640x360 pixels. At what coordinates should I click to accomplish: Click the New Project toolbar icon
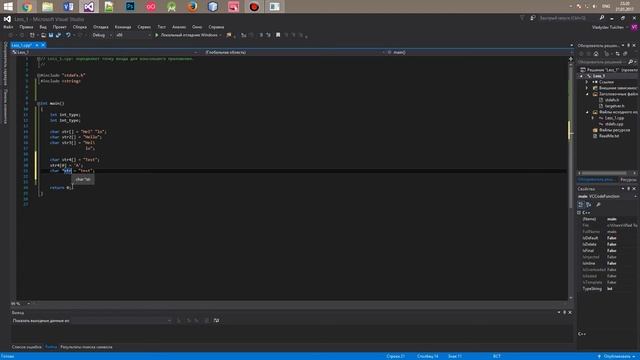coord(32,36)
